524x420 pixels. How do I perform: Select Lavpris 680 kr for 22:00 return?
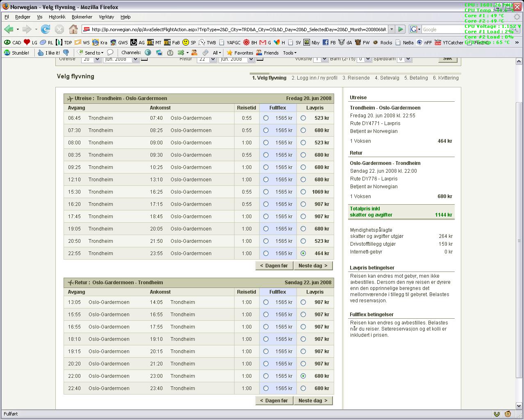303,376
